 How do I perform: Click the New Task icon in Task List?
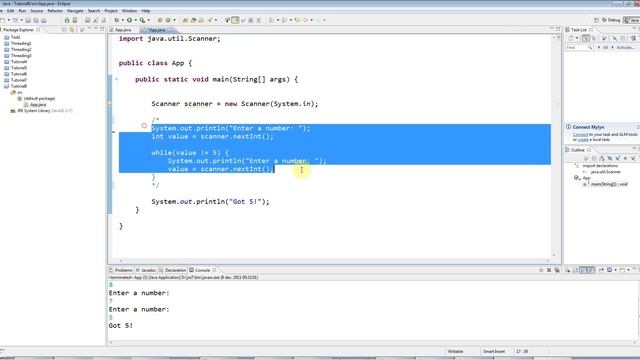pyautogui.click(x=571, y=38)
